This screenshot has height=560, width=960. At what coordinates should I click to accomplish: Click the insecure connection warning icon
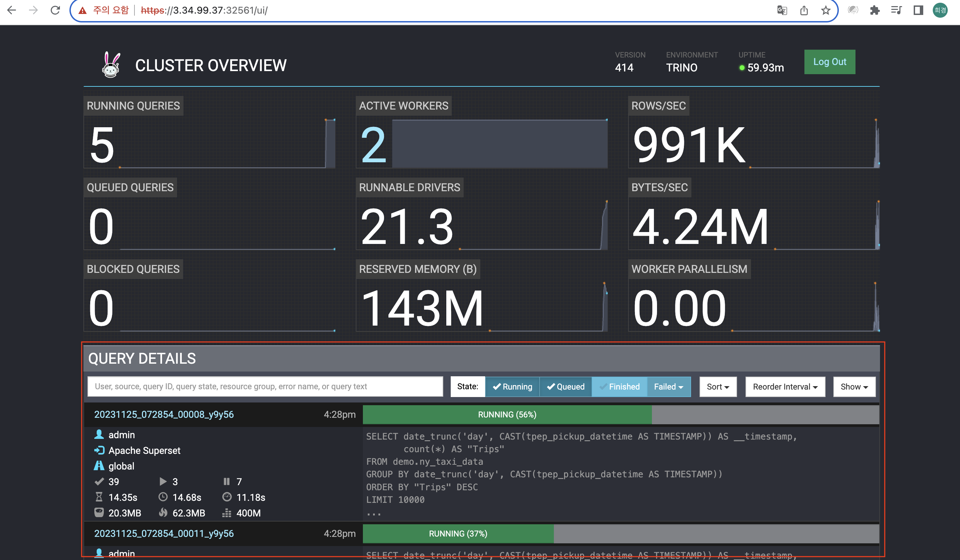tap(82, 10)
